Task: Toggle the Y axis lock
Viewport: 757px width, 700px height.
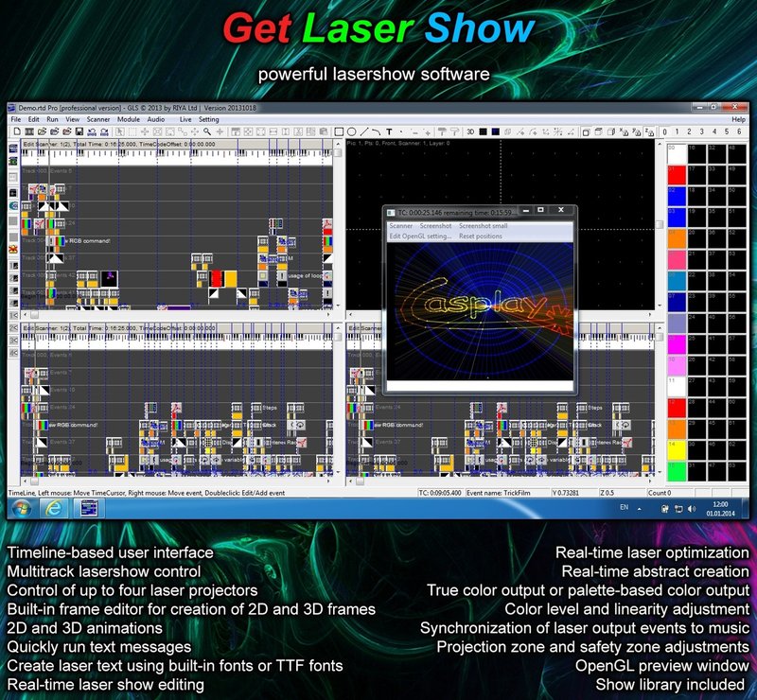Action: click(636, 131)
